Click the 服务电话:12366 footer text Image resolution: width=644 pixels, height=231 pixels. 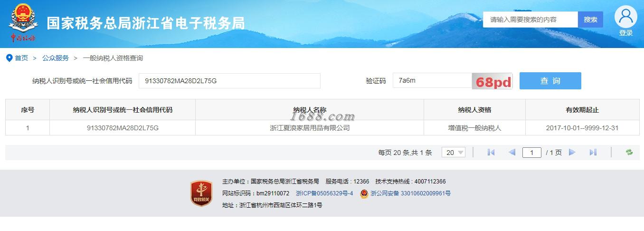coord(347,182)
